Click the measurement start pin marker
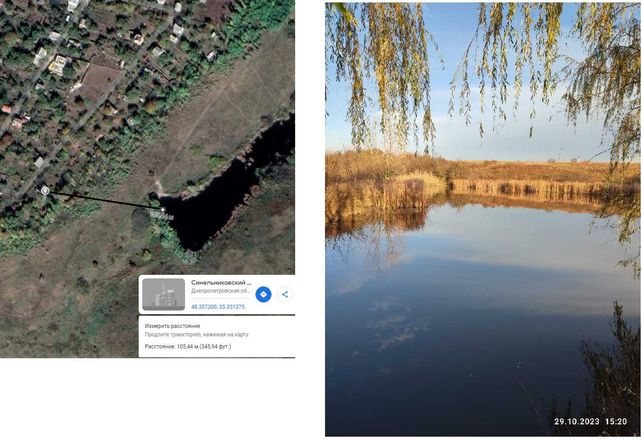The width and height of the screenshot is (642, 440). tap(45, 190)
